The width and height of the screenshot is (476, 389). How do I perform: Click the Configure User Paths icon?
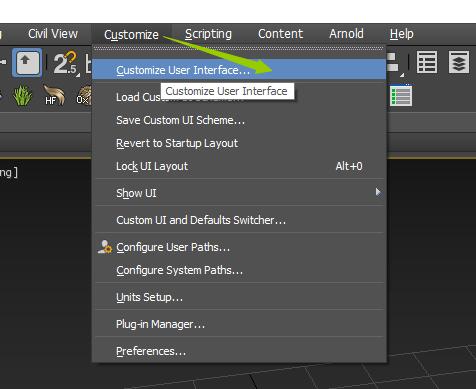coord(105,247)
